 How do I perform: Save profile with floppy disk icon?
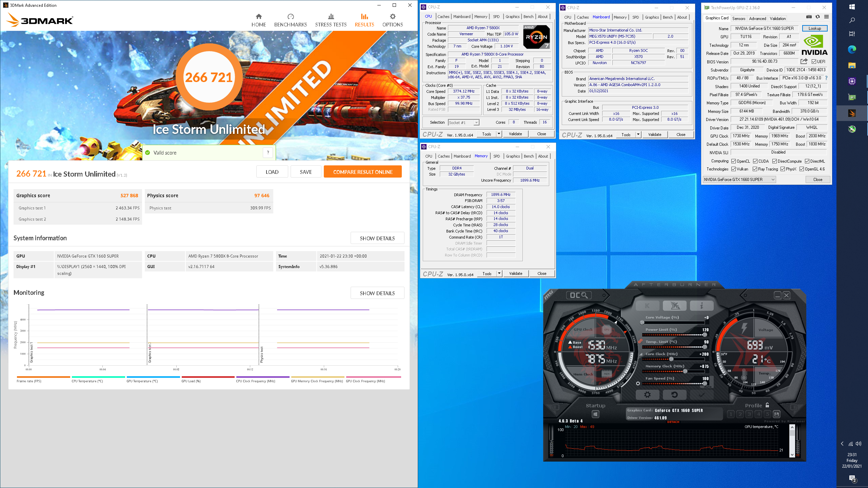777,414
